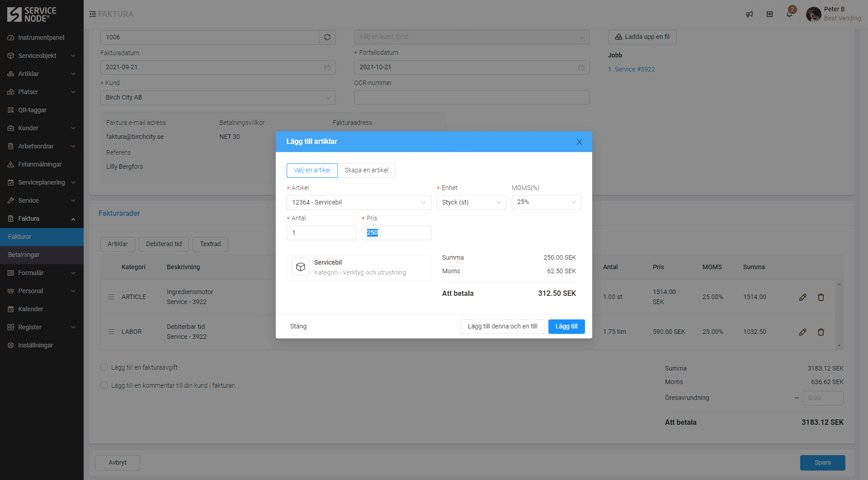The height and width of the screenshot is (480, 868).
Task: Expand the Enhet dropdown with Styck (st)
Action: pyautogui.click(x=471, y=202)
